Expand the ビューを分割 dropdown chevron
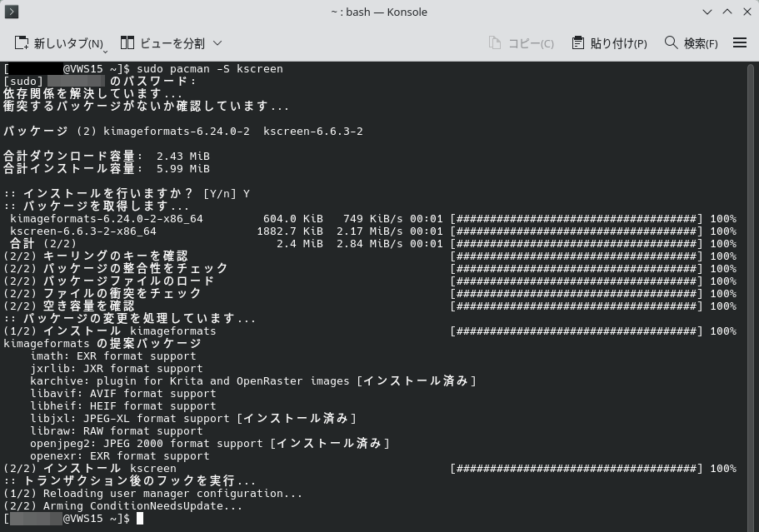 [217, 43]
